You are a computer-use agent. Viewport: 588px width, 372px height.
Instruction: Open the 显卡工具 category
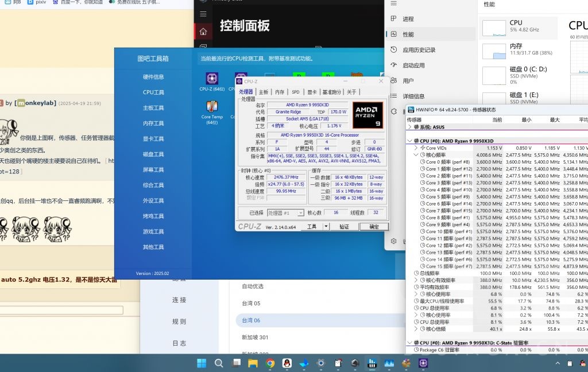(153, 138)
